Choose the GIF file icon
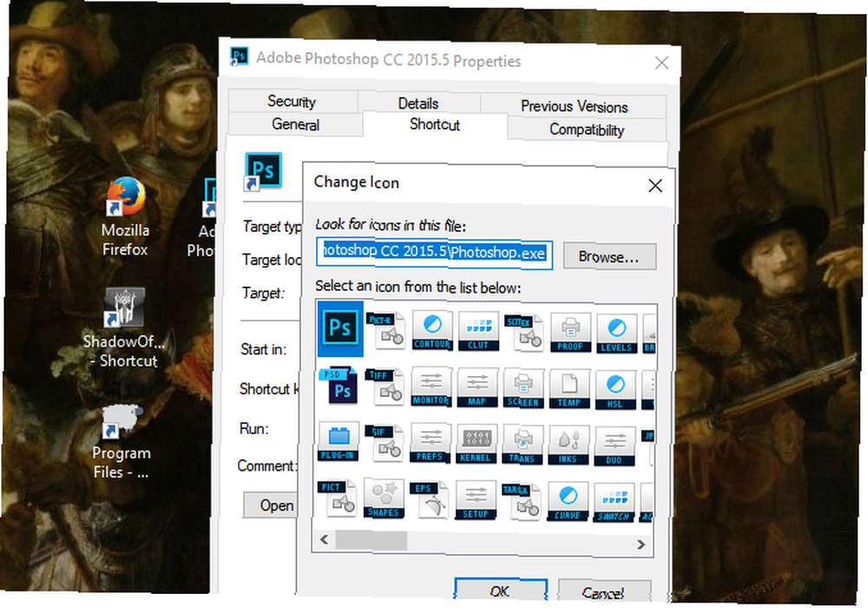 (385, 443)
